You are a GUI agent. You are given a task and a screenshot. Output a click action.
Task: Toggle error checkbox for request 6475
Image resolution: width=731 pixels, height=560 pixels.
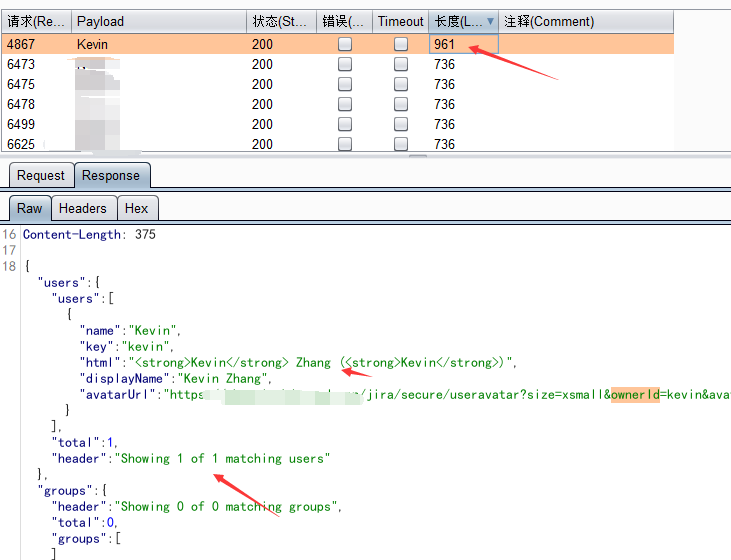point(345,84)
